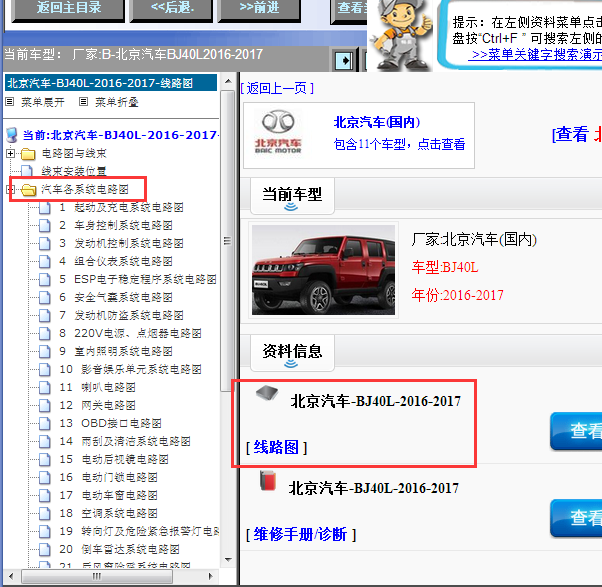Open 9 室内照明系统电路图
This screenshot has width=602, height=587.
pos(116,351)
